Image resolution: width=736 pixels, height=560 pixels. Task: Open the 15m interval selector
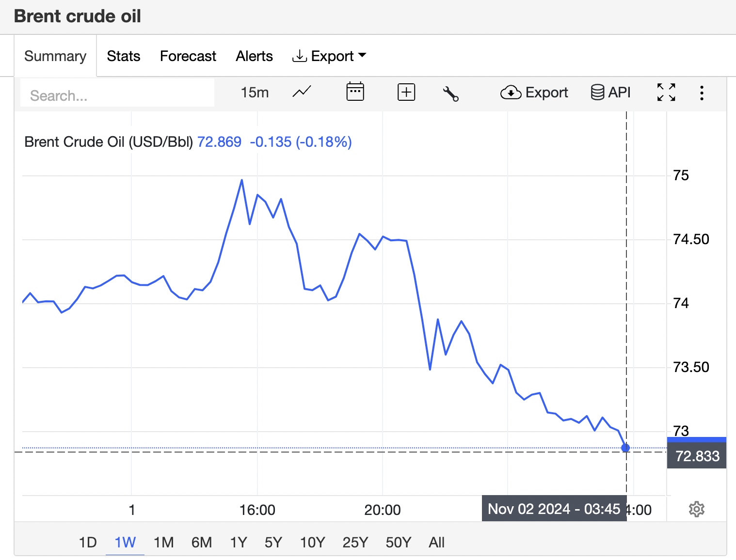255,92
